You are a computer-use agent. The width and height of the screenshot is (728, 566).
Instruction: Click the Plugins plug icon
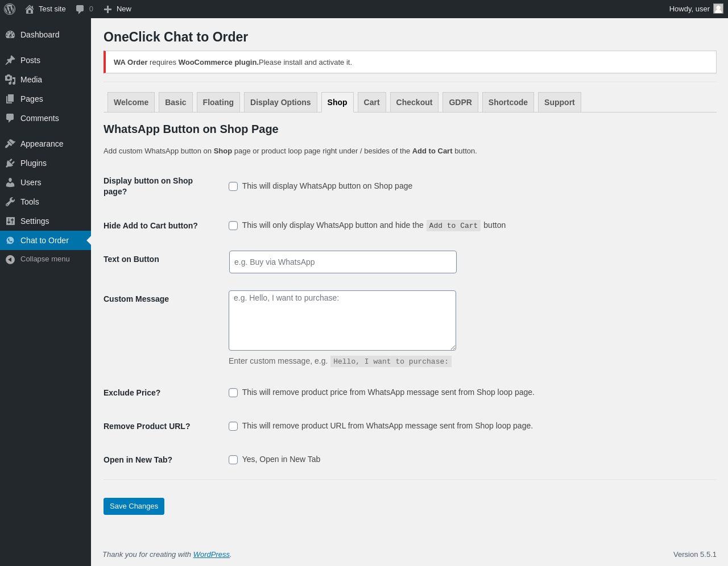pyautogui.click(x=10, y=163)
